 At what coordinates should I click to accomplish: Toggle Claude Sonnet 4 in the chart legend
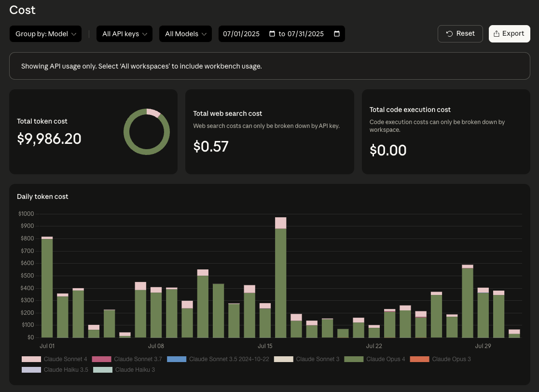tap(65, 359)
